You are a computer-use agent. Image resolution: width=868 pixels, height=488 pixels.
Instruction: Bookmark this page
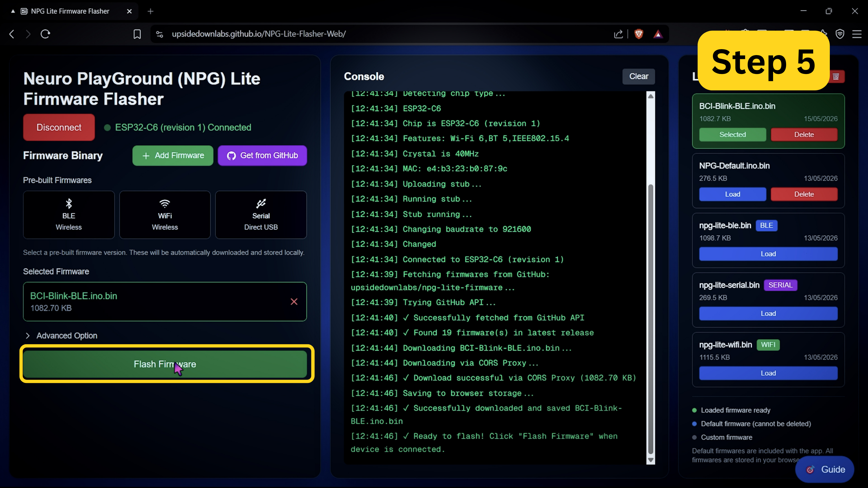tap(137, 34)
